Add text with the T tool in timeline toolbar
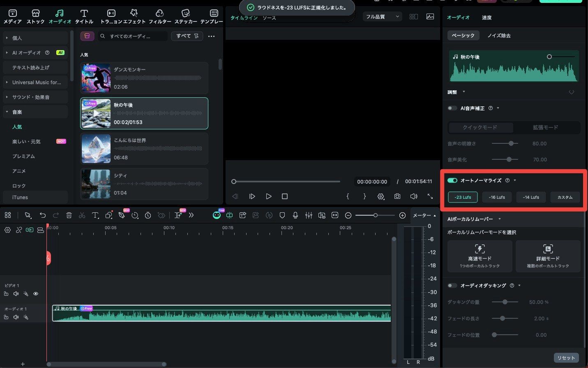The width and height of the screenshot is (588, 368). coord(95,215)
